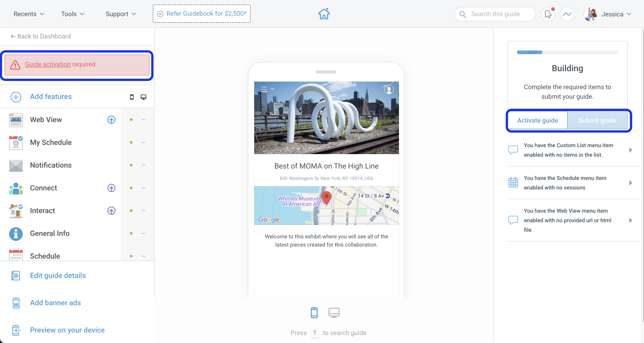Click the upgrade arrow icon next to Web View
Image resolution: width=644 pixels, height=343 pixels.
click(x=111, y=120)
